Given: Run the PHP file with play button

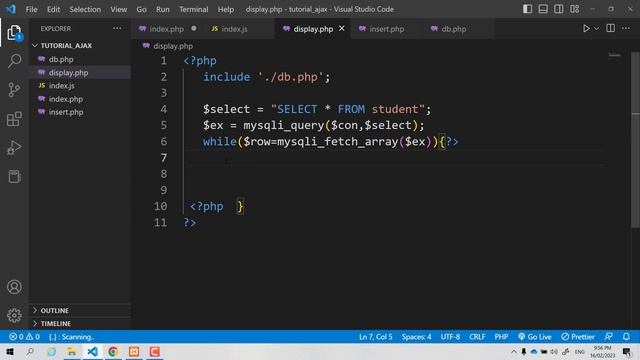Looking at the screenshot, I should pos(586,29).
